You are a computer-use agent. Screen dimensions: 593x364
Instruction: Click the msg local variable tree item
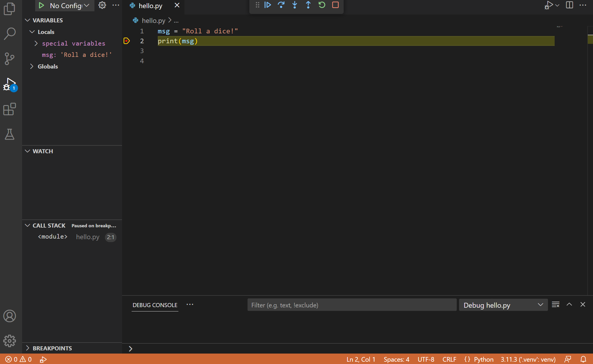pyautogui.click(x=76, y=55)
